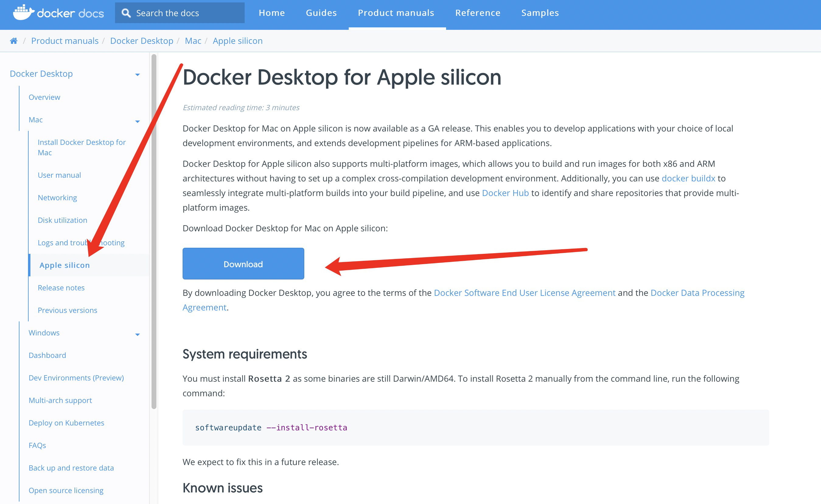The height and width of the screenshot is (504, 821).
Task: Open Open source licensing in sidebar
Action: click(66, 490)
